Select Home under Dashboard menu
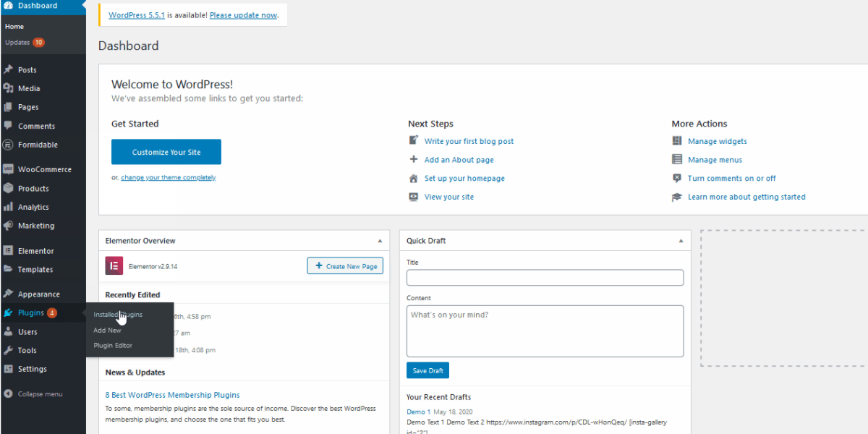This screenshot has width=868, height=434. 14,27
